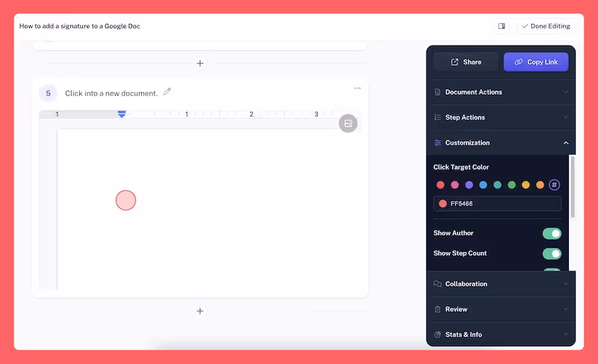Click the Stats & Info chart icon
Screen dimensions: 598x364
pos(437,334)
